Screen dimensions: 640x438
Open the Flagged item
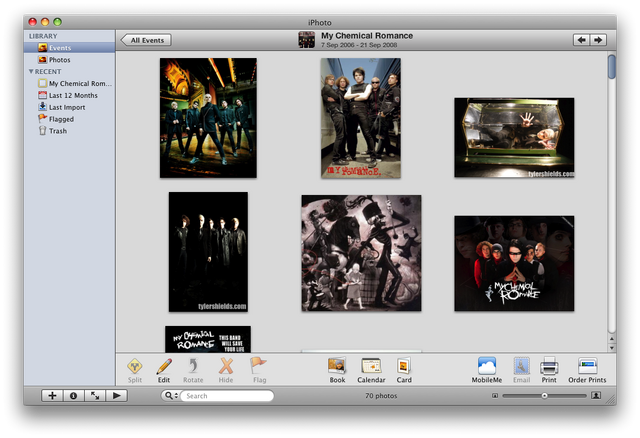coord(69,119)
